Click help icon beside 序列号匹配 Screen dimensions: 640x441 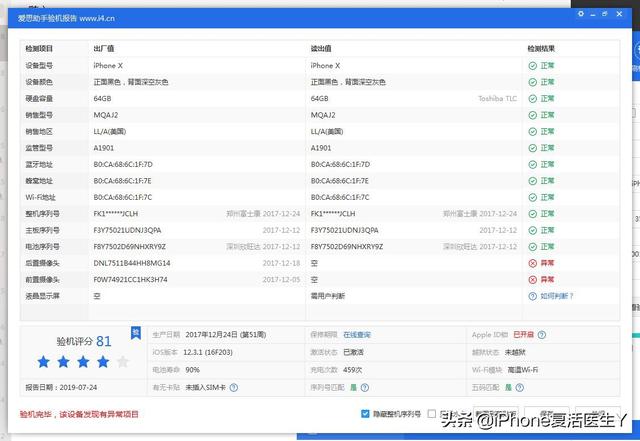pos(365,388)
